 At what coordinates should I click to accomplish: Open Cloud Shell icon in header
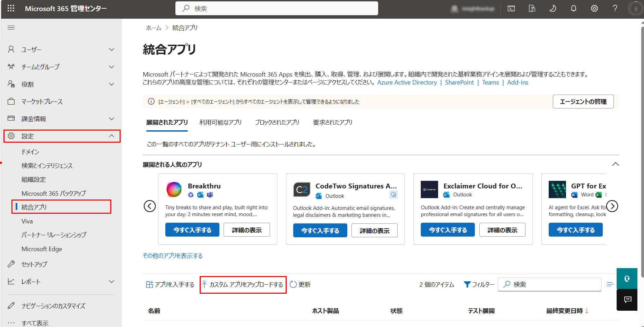coord(511,9)
